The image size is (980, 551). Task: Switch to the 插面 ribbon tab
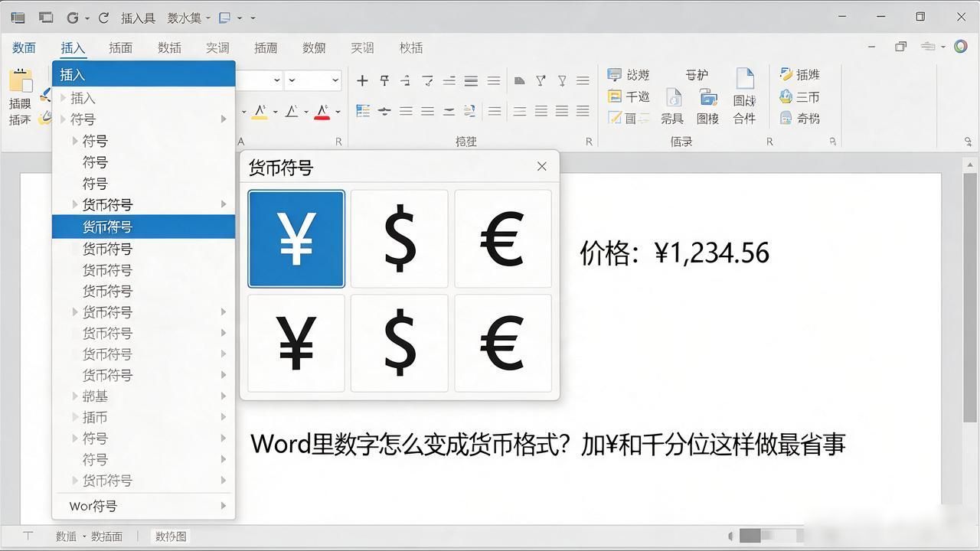point(120,47)
